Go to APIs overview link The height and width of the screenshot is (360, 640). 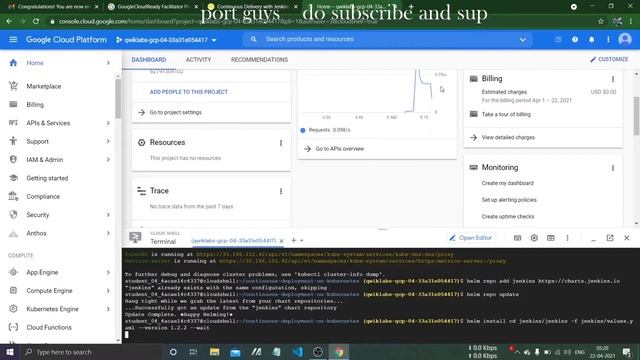point(340,149)
